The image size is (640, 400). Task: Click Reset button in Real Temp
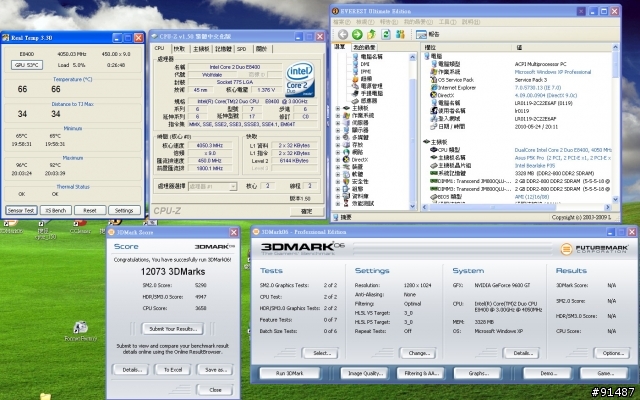(90, 211)
